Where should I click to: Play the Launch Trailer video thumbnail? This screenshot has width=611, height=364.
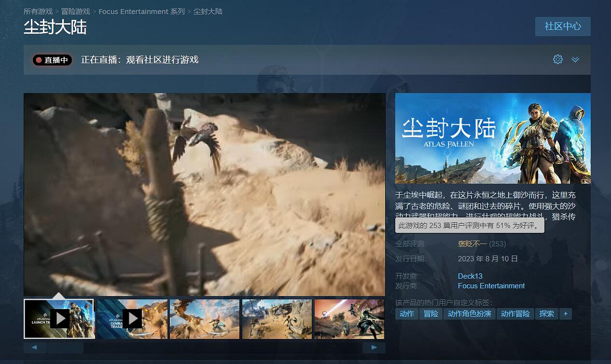pos(59,319)
